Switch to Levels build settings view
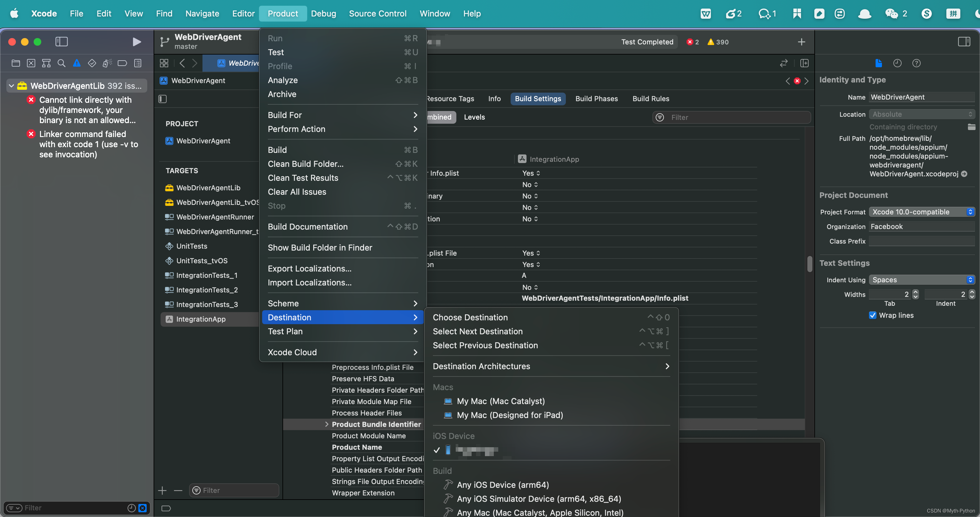The height and width of the screenshot is (517, 980). point(474,117)
